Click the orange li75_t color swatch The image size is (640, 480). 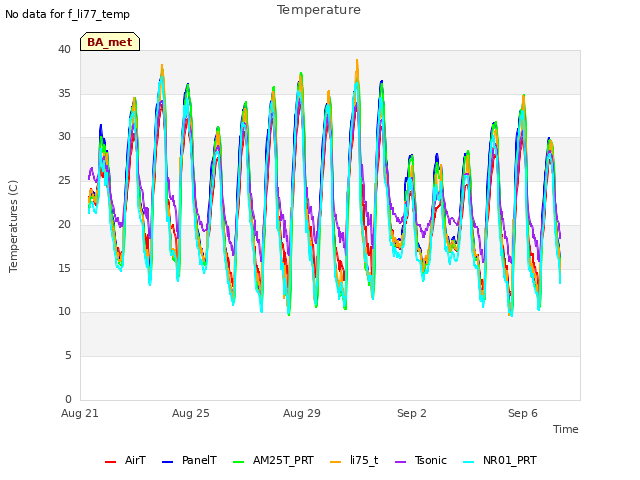pos(335,462)
